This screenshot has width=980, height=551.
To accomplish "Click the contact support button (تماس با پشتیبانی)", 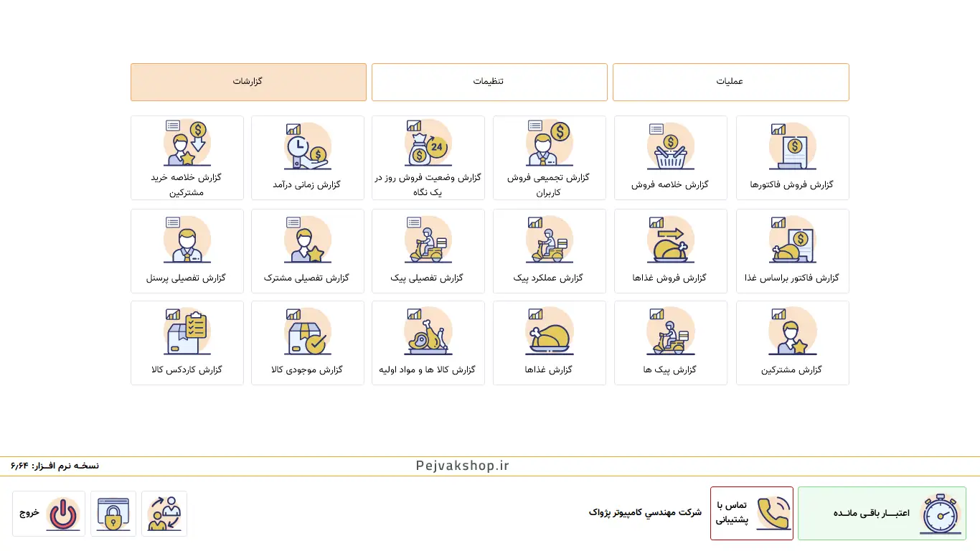I will tap(751, 513).
